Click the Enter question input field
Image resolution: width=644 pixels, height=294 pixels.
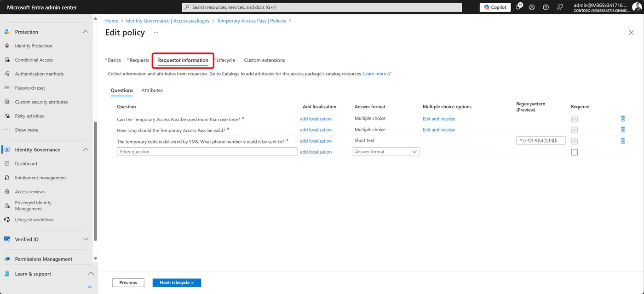pos(207,152)
